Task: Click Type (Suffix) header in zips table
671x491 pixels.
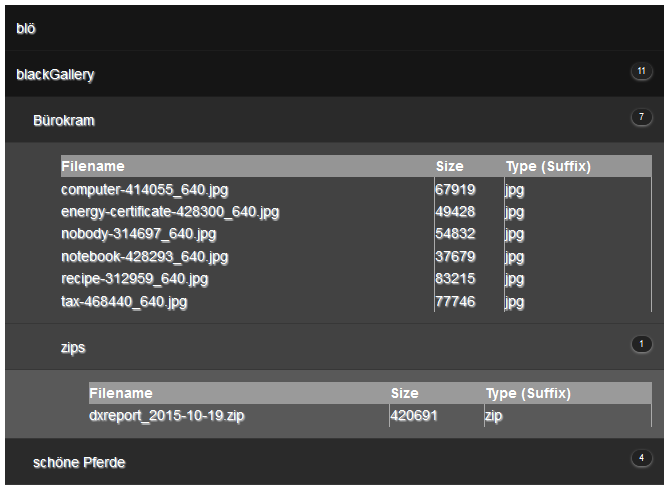Action: pyautogui.click(x=528, y=393)
